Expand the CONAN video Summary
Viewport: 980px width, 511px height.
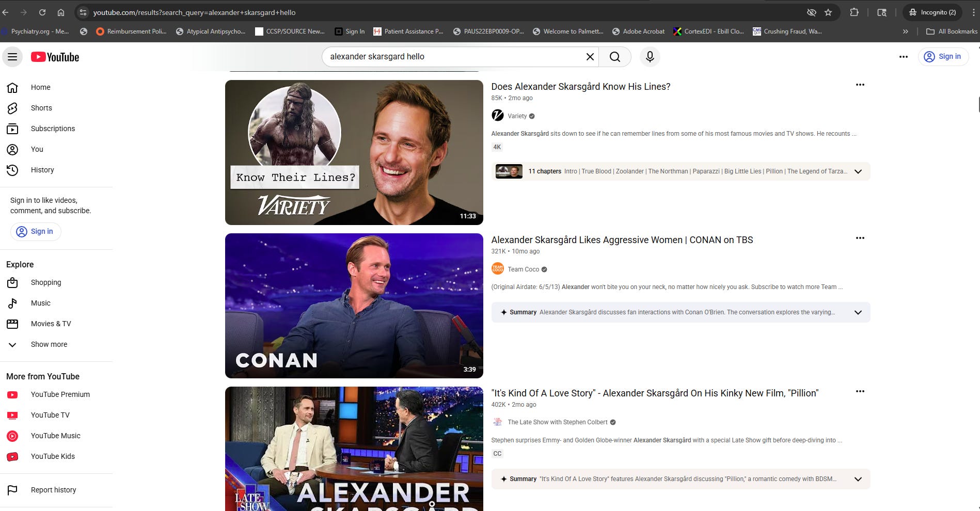coord(858,312)
